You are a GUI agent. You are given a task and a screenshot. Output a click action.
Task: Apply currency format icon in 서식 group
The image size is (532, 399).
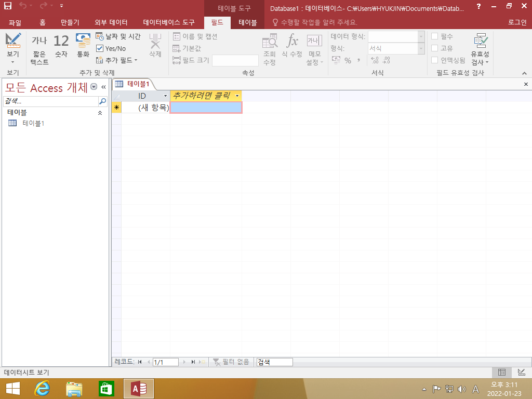point(336,60)
